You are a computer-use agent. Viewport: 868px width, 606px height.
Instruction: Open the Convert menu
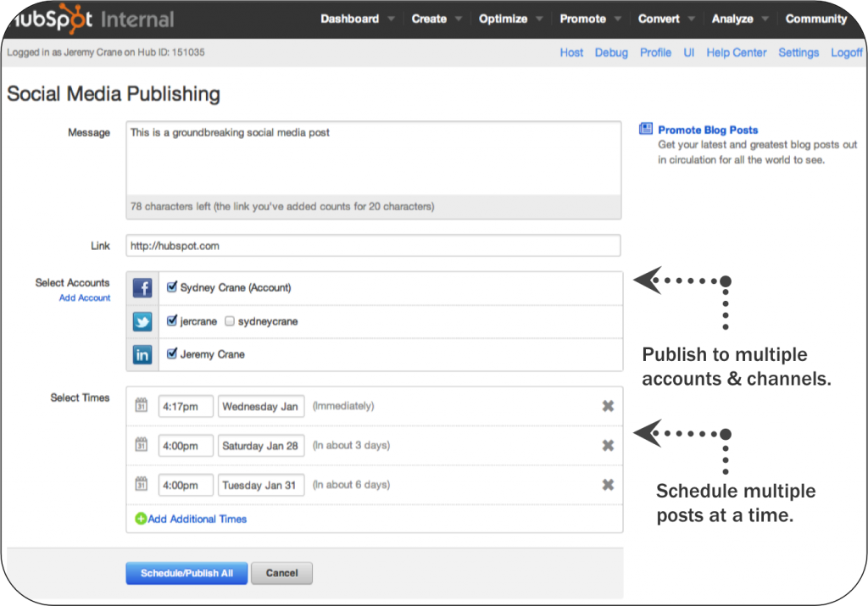659,19
